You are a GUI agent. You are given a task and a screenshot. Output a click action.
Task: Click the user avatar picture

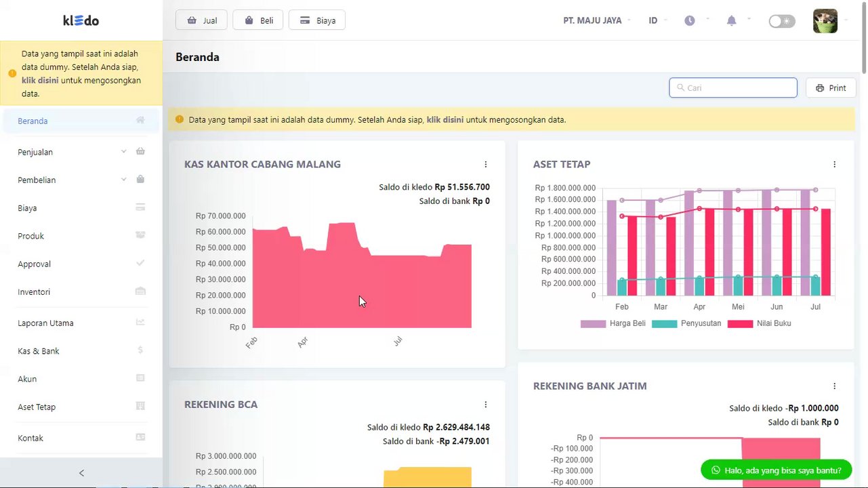(825, 21)
